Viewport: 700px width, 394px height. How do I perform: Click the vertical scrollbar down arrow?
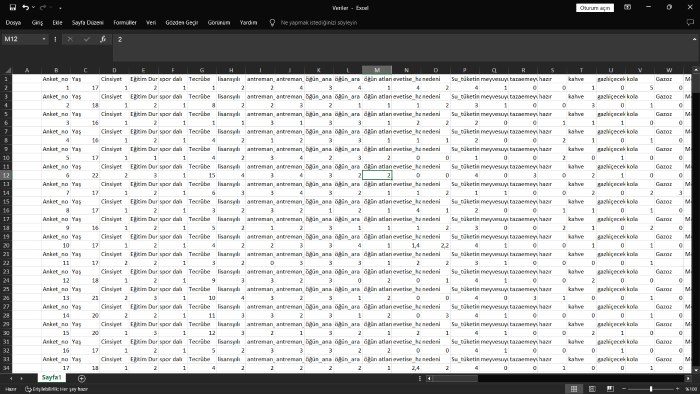point(696,369)
